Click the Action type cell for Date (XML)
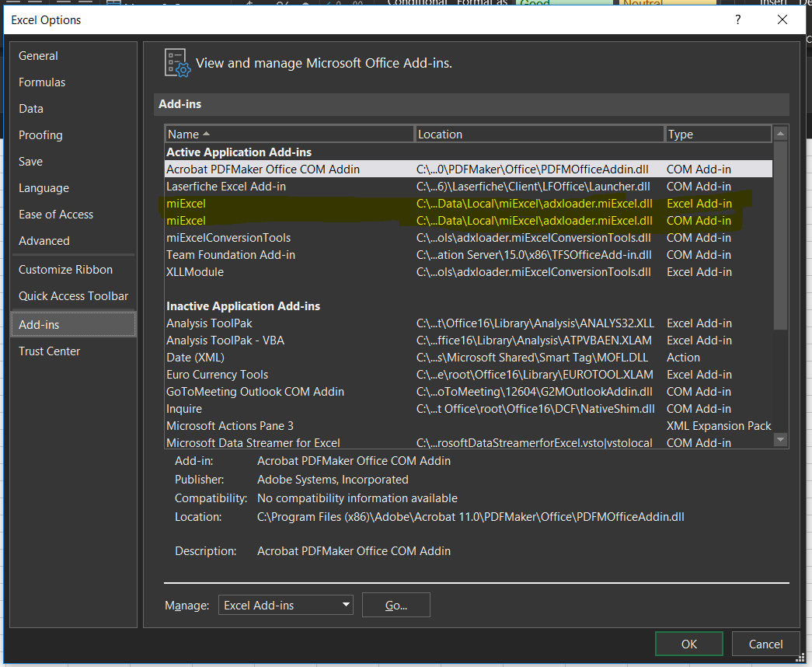Image resolution: width=812 pixels, height=667 pixels. coord(683,357)
